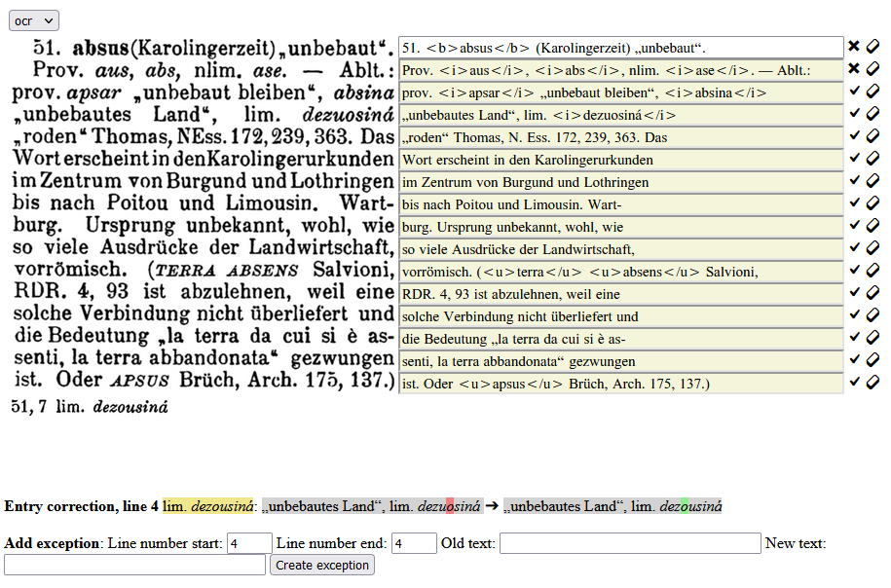The height and width of the screenshot is (588, 891).
Task: Click the X mark beside the Prov. aus line
Action: point(853,69)
